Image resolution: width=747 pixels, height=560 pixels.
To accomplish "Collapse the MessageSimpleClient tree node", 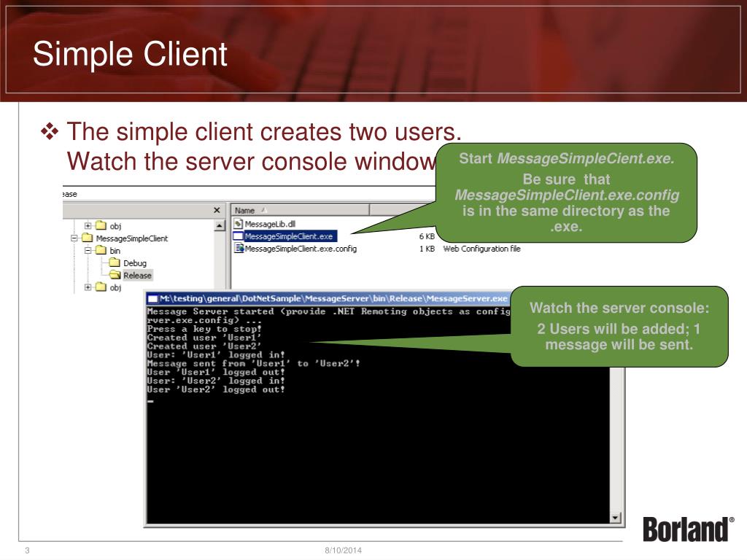I will pyautogui.click(x=74, y=238).
